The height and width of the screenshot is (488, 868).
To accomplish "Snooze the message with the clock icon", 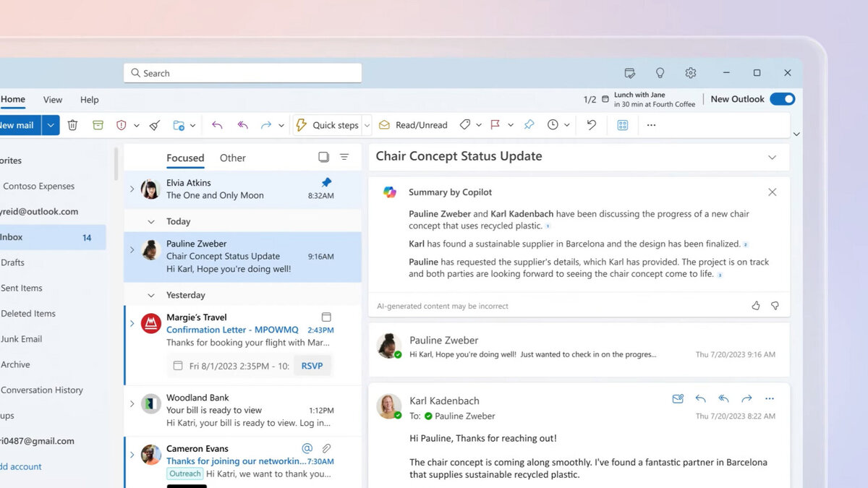I will (553, 125).
